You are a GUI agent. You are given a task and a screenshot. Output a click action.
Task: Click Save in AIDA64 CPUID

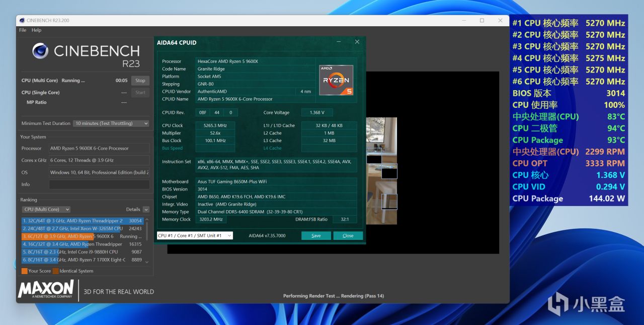coord(316,236)
